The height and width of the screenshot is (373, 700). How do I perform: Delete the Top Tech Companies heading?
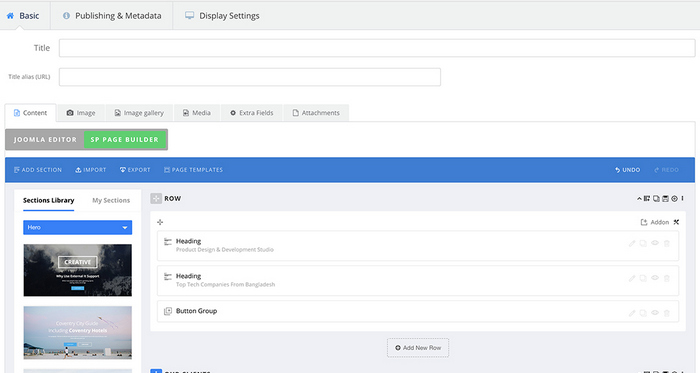click(667, 278)
